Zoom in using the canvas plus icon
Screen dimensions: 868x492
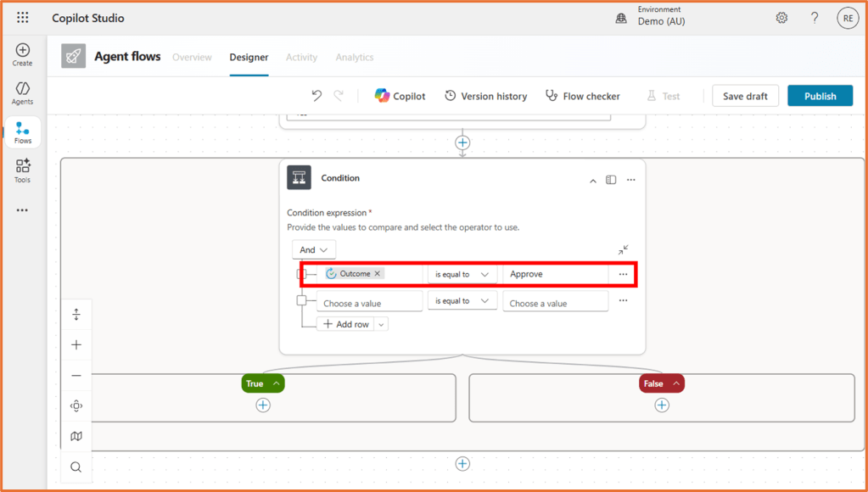tap(76, 344)
